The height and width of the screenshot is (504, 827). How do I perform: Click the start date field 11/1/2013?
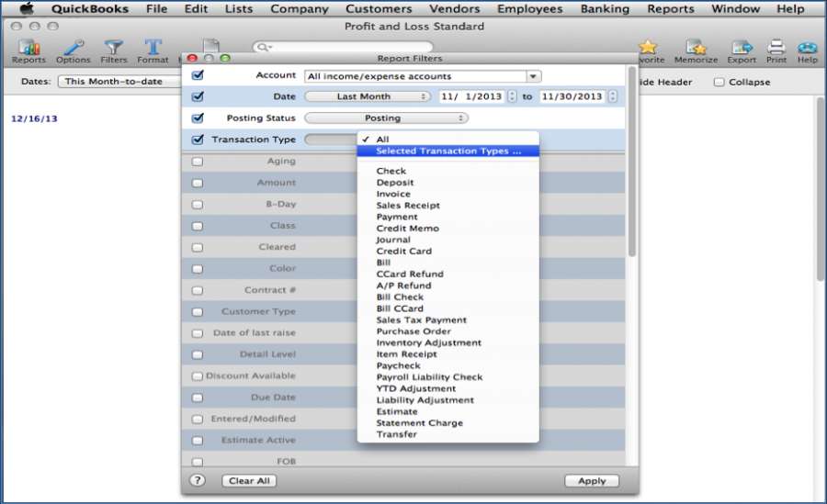click(x=472, y=96)
